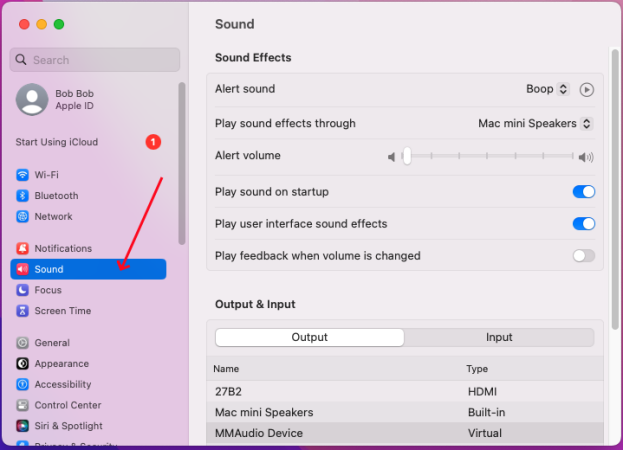Open the Boop alert sound dropdown
Screen dimensions: 623x450
[x=547, y=89]
